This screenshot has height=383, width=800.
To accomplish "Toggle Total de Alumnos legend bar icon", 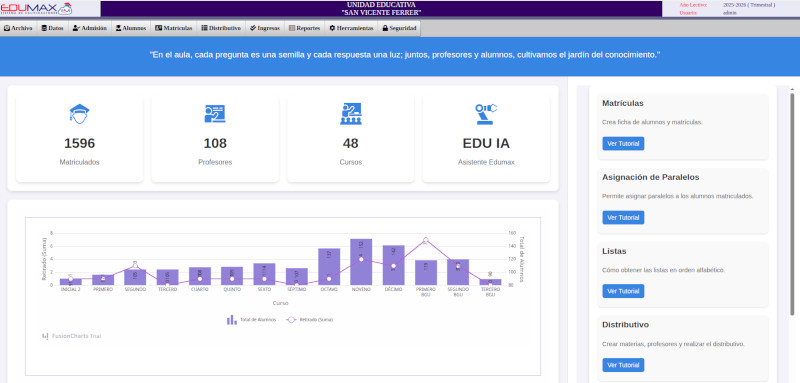I will tap(232, 320).
